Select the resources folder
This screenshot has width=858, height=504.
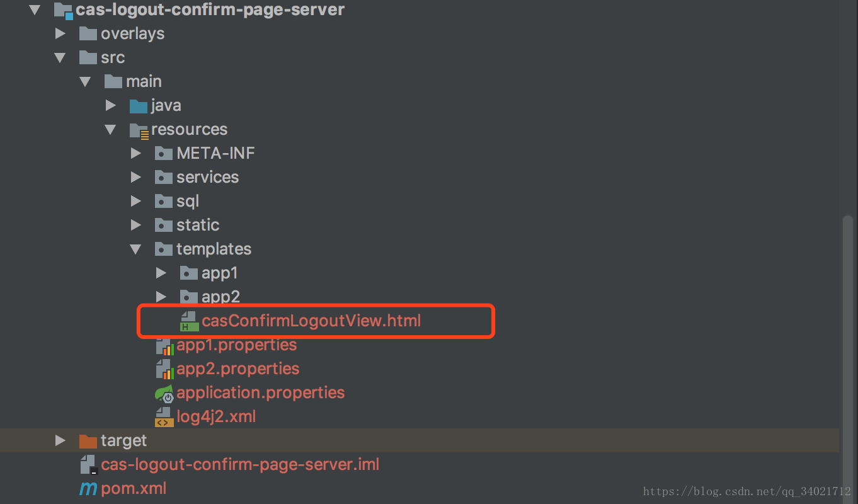click(189, 129)
